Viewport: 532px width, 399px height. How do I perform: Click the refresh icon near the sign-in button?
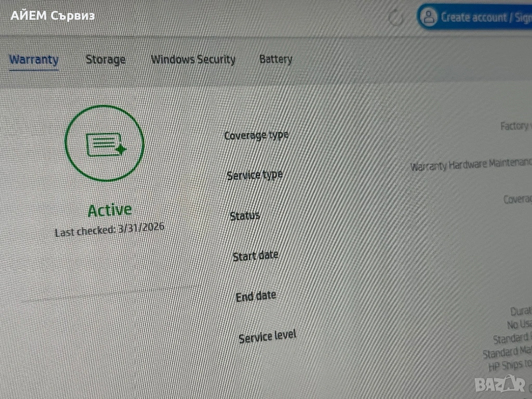coord(396,19)
